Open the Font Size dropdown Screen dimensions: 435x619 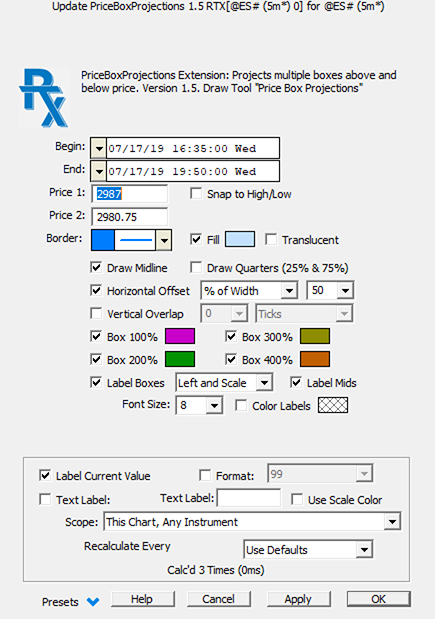click(x=199, y=405)
